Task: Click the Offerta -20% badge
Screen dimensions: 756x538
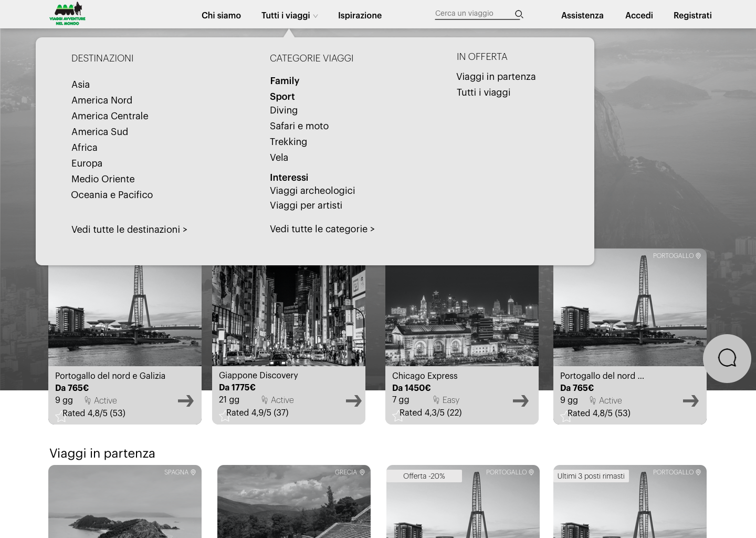Action: pyautogui.click(x=424, y=476)
